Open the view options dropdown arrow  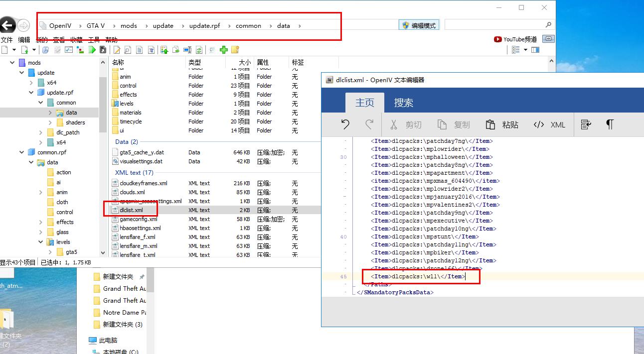coord(525,50)
